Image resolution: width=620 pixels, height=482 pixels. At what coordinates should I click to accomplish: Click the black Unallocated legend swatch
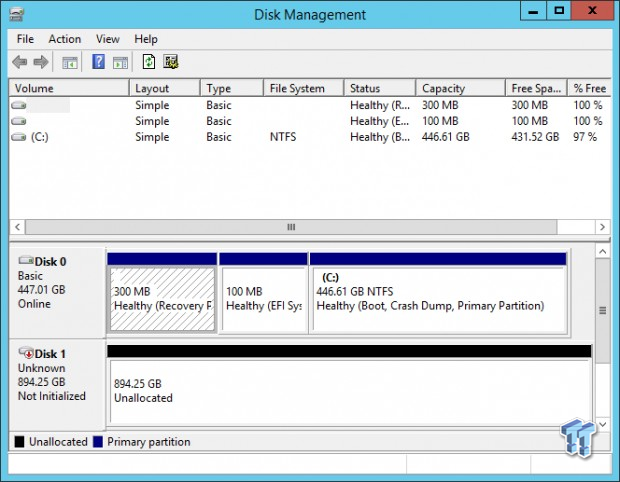pos(19,442)
